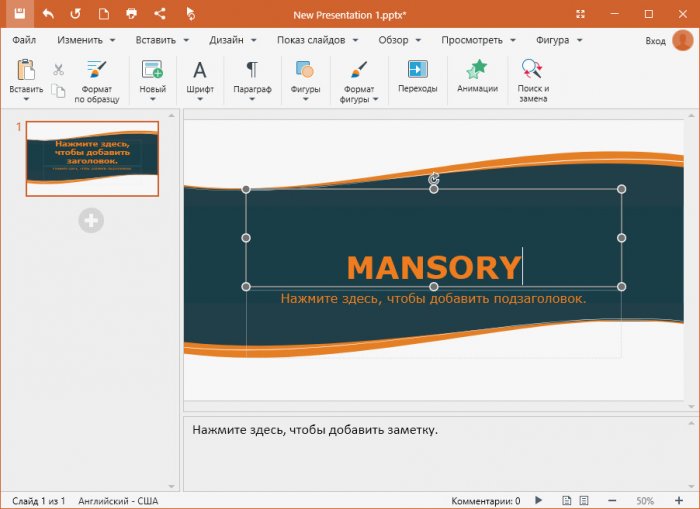This screenshot has height=509, width=700.
Task: Click the subtitle placeholder text
Action: coord(433,298)
